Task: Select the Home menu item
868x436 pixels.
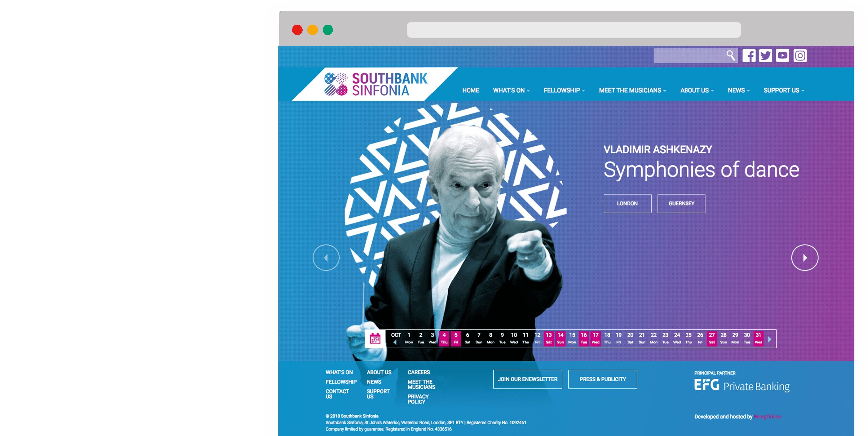Action: [x=470, y=90]
